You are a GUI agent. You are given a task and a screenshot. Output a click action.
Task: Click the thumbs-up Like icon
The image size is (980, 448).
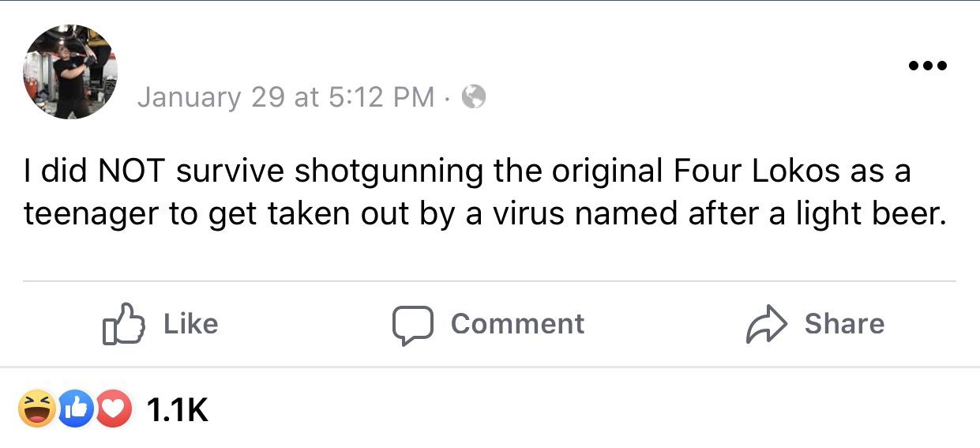123,324
